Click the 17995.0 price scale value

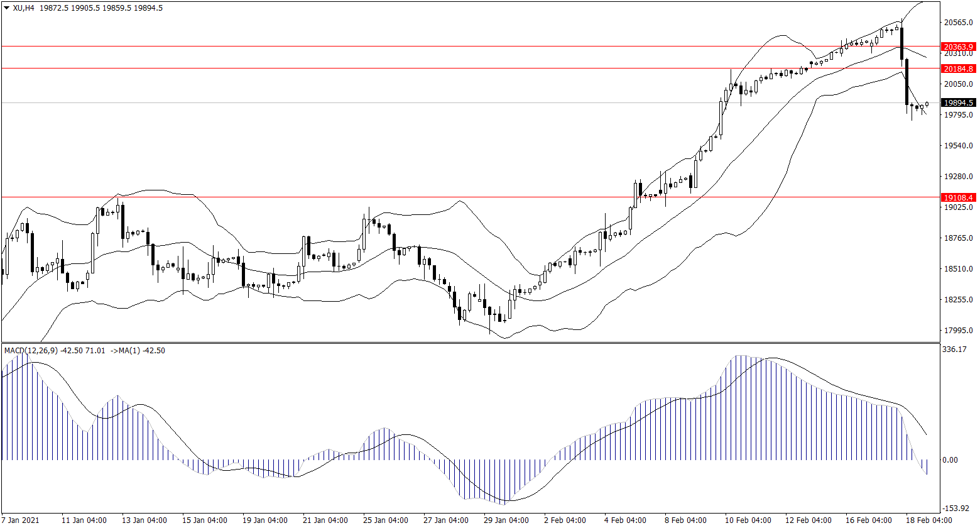point(958,331)
